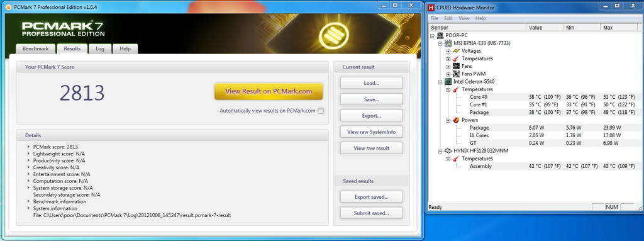This screenshot has width=644, height=241.
Task: Click the PCMark 7 title bar icon
Action: 9,8
